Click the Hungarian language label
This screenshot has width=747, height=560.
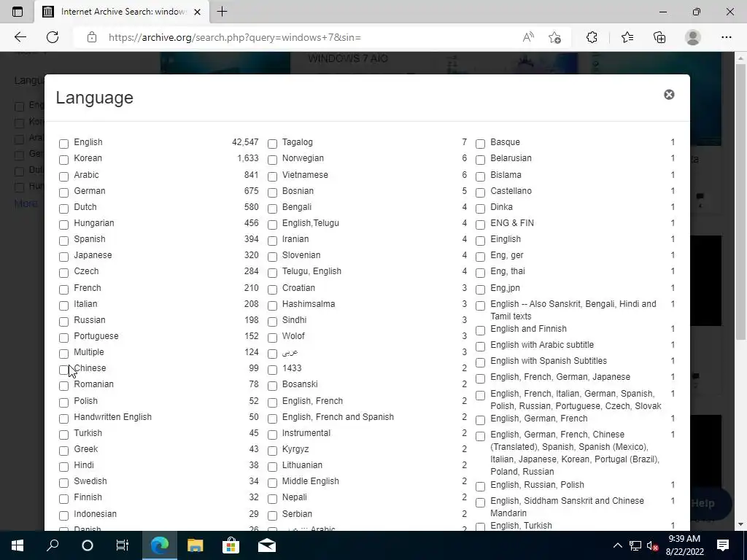(94, 223)
